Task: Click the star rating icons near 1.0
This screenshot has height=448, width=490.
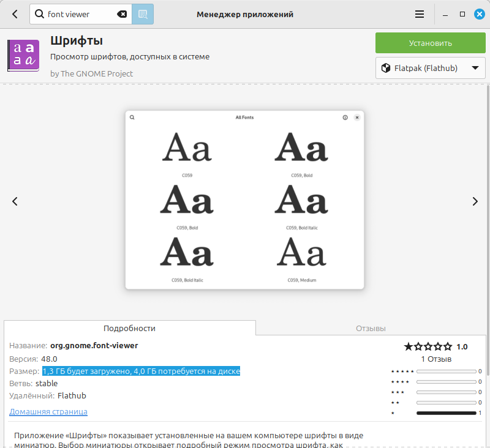Action: (428, 346)
